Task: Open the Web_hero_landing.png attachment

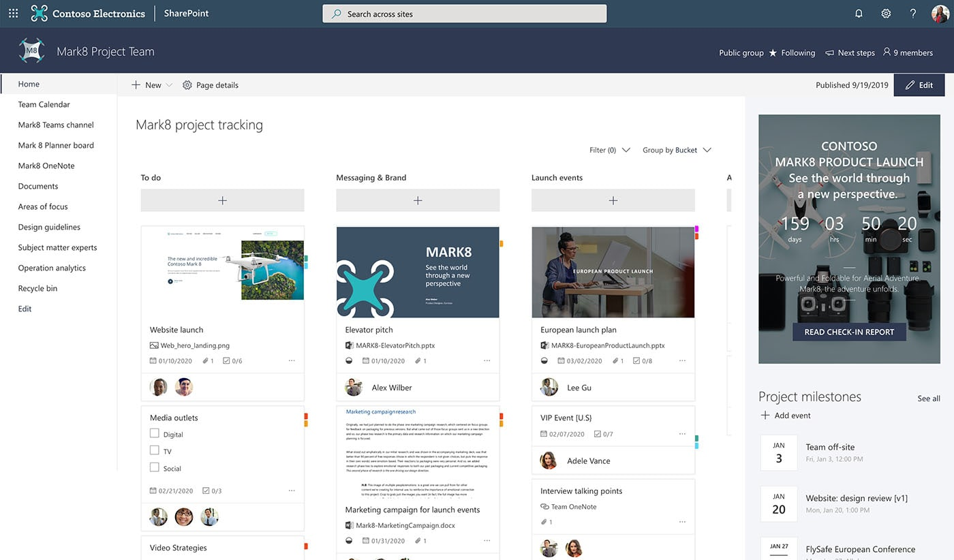Action: tap(190, 345)
